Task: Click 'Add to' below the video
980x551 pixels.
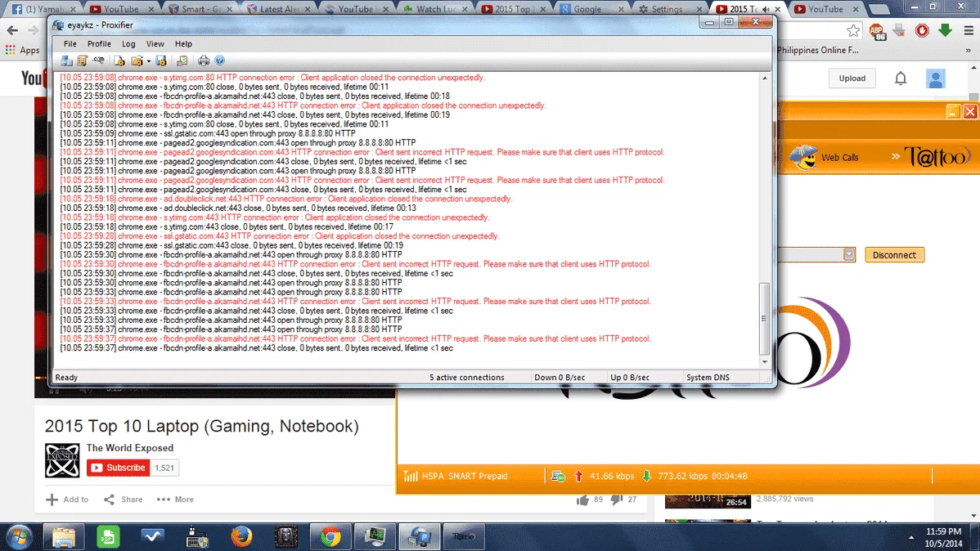Action: coord(68,499)
